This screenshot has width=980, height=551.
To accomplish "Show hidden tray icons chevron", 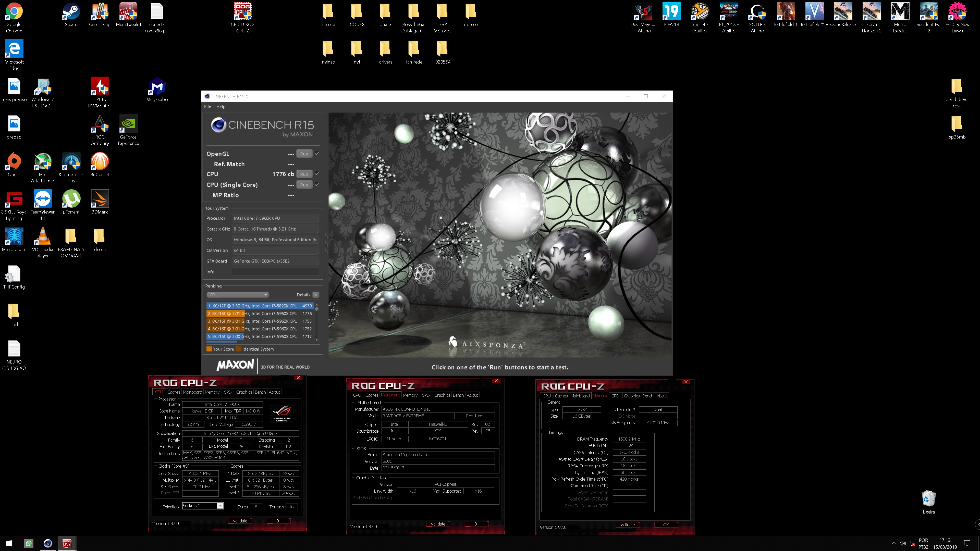I will coord(894,543).
